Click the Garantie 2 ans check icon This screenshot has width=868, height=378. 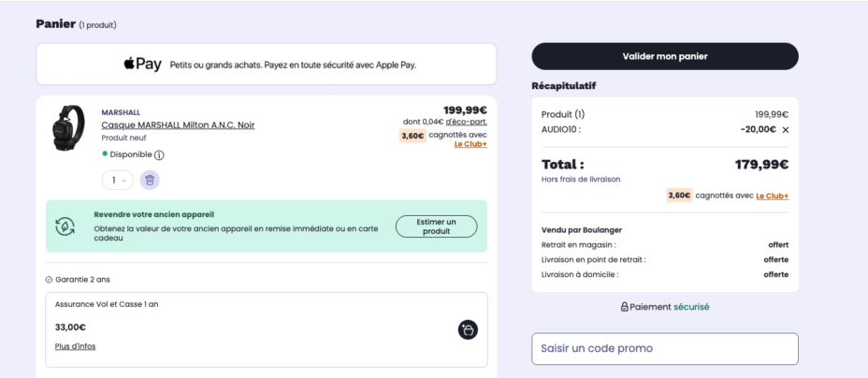49,280
